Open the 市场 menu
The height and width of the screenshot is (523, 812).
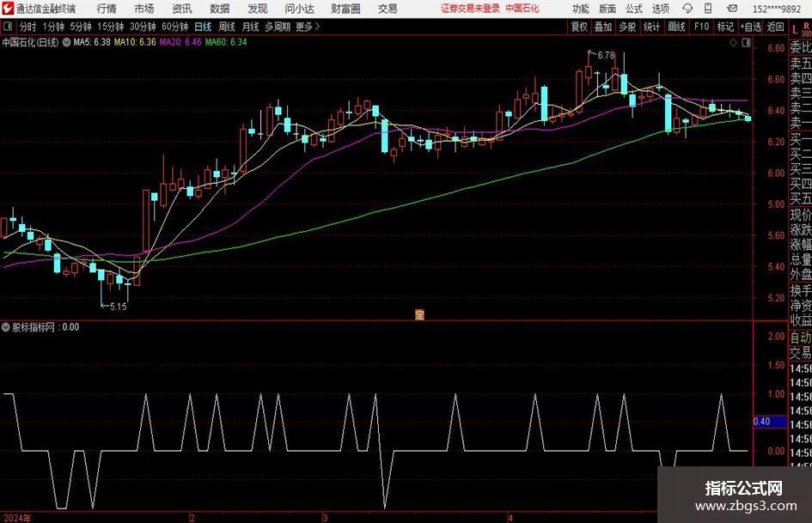[144, 9]
